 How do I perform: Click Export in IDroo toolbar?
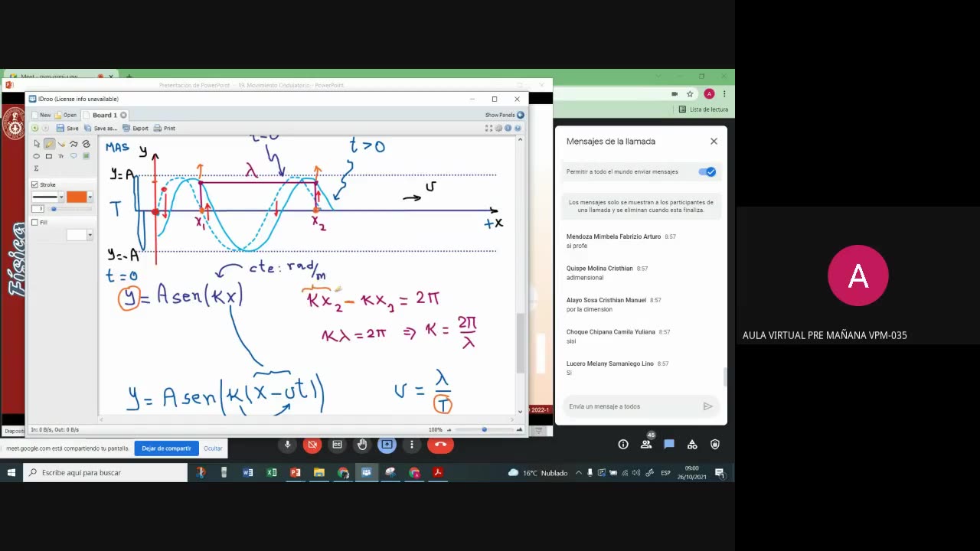[x=136, y=128]
